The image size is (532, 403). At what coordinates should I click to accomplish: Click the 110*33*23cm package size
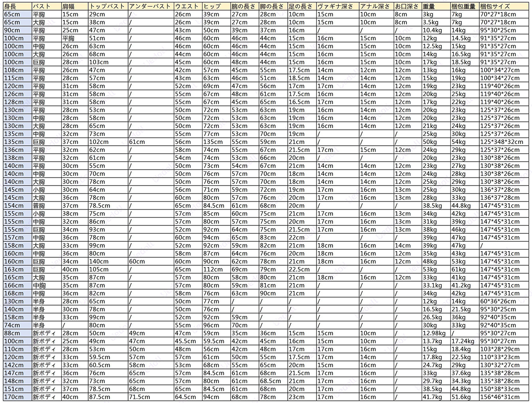(x=505, y=357)
